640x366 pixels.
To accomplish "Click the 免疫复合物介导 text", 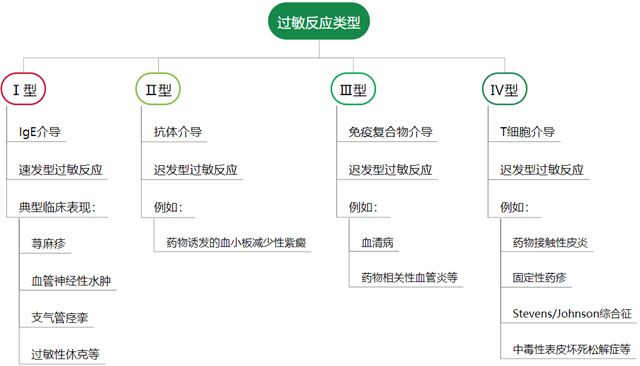I will [x=390, y=132].
